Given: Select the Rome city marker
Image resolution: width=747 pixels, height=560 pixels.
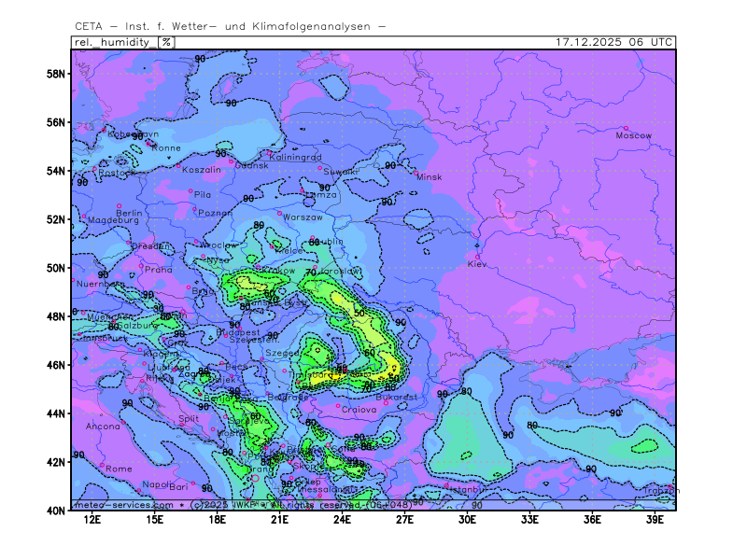Looking at the screenshot, I should tap(103, 464).
